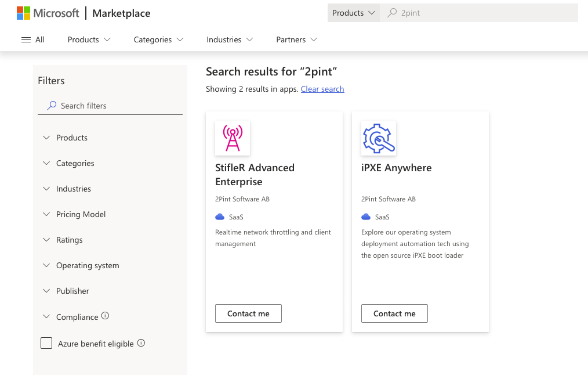
Task: Open the Categories navigation menu
Action: click(x=159, y=40)
